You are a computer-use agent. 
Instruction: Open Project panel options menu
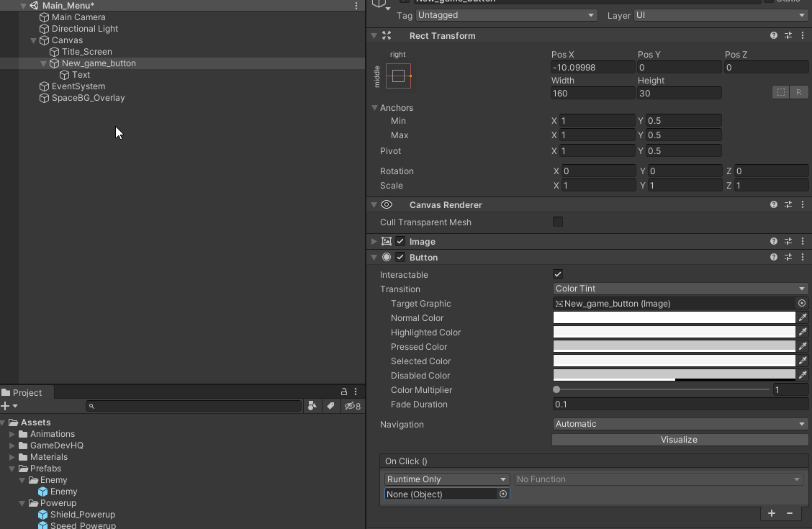356,392
